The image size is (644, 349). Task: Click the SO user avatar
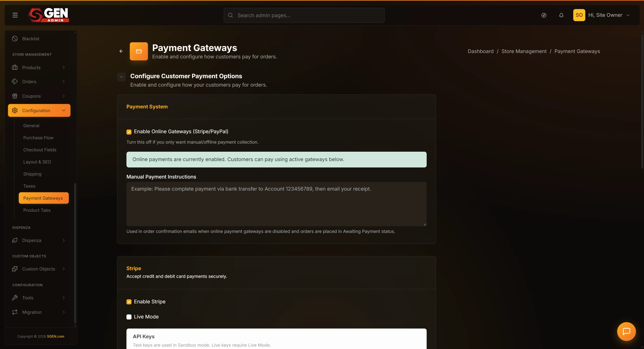tap(579, 15)
